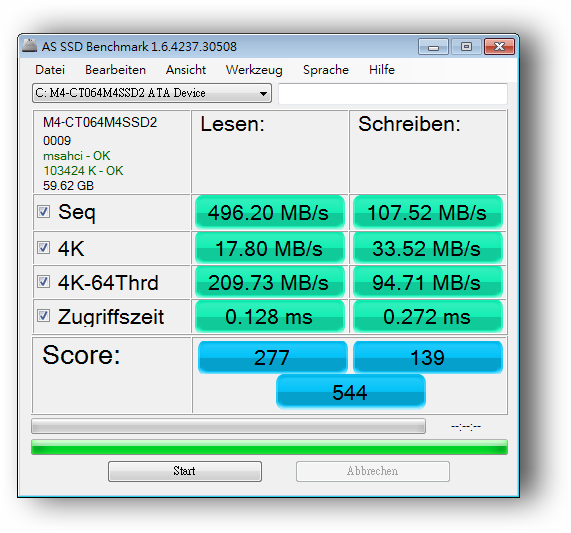Viewport: 571px width, 533px height.
Task: Click the firmware version 0009
Action: [57, 141]
